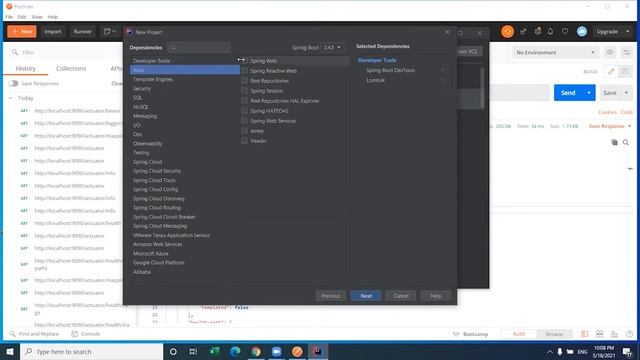Click the Postman sync status icon
Screen dimensions: 640x360
pos(507,31)
